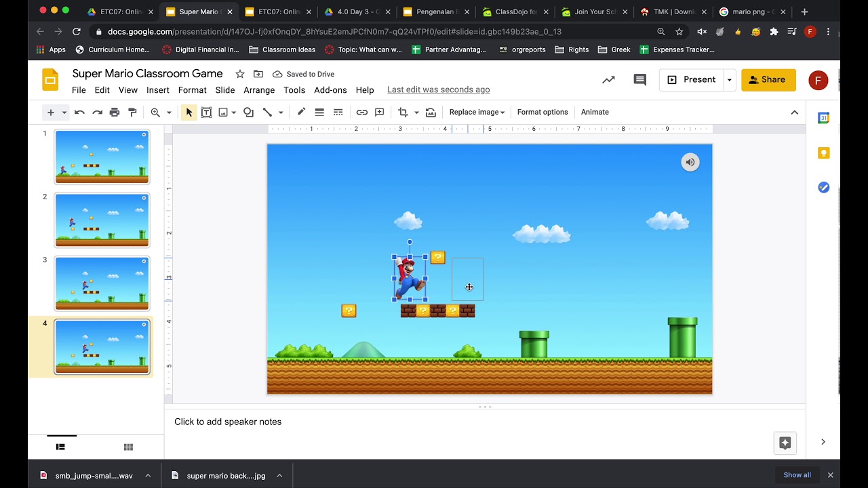
Task: Click the Add comment toolbar icon
Action: pyautogui.click(x=380, y=113)
